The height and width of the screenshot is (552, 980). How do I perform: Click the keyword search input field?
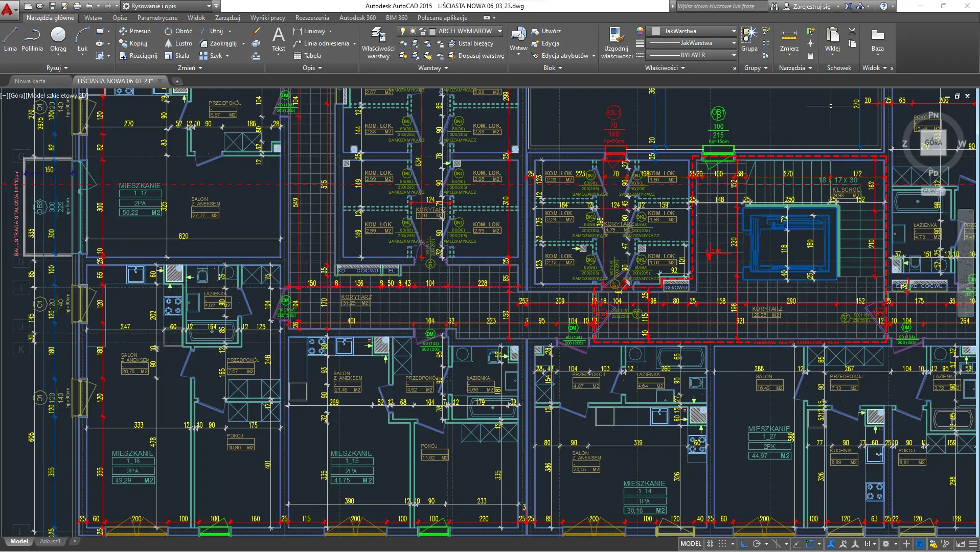click(x=722, y=6)
